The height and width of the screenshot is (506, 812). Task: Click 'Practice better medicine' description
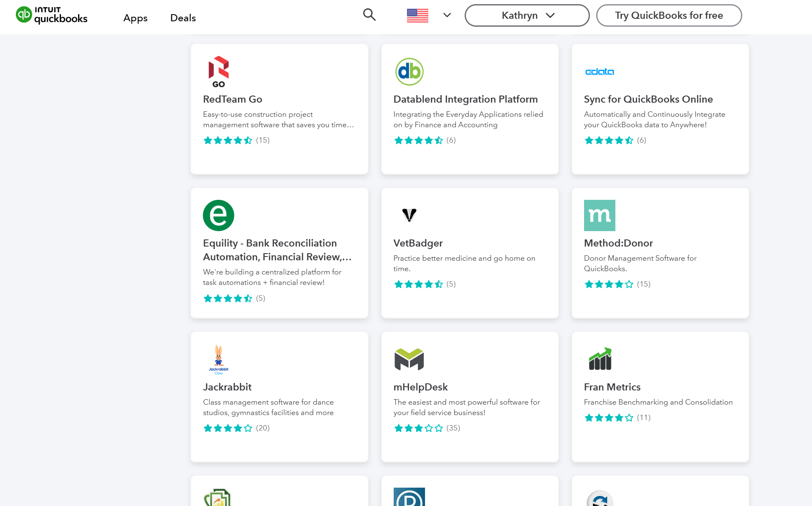tap(464, 263)
